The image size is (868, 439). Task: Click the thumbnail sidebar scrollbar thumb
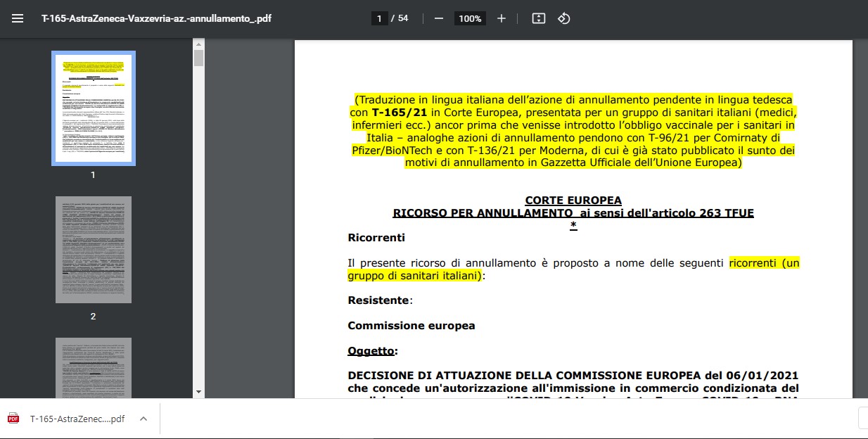coord(198,58)
